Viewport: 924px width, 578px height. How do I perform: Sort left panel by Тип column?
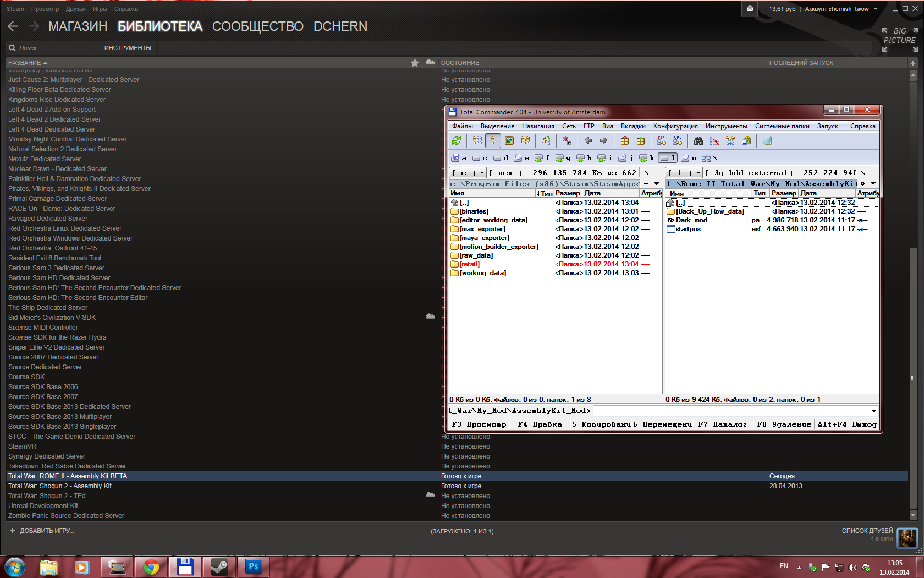[544, 193]
